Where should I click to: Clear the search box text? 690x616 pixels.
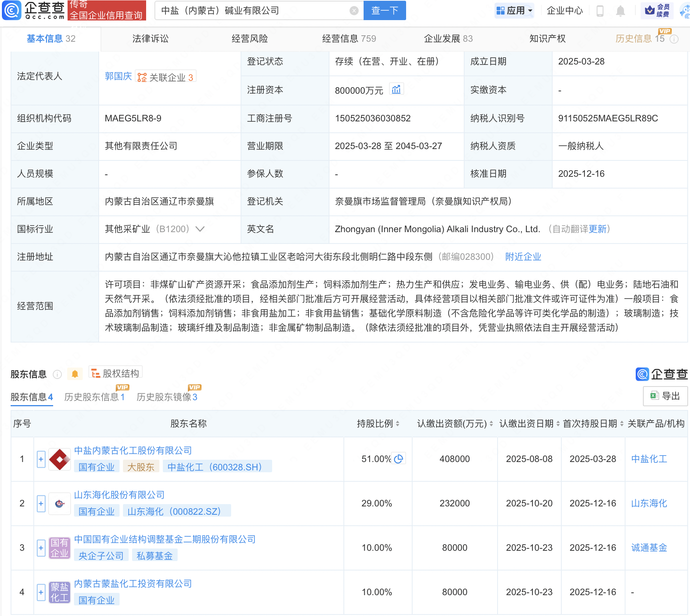pyautogui.click(x=354, y=11)
